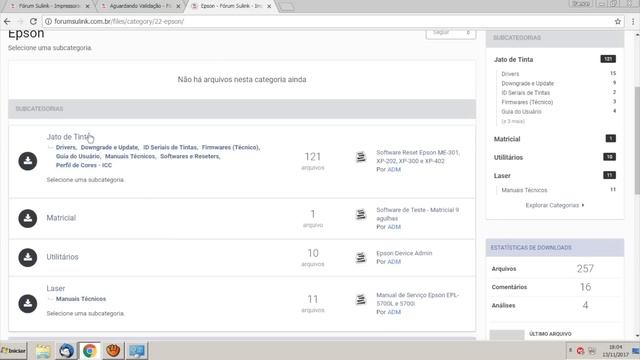This screenshot has width=640, height=360.
Task: Open Softwares e Reseters subcategory
Action: click(x=190, y=156)
